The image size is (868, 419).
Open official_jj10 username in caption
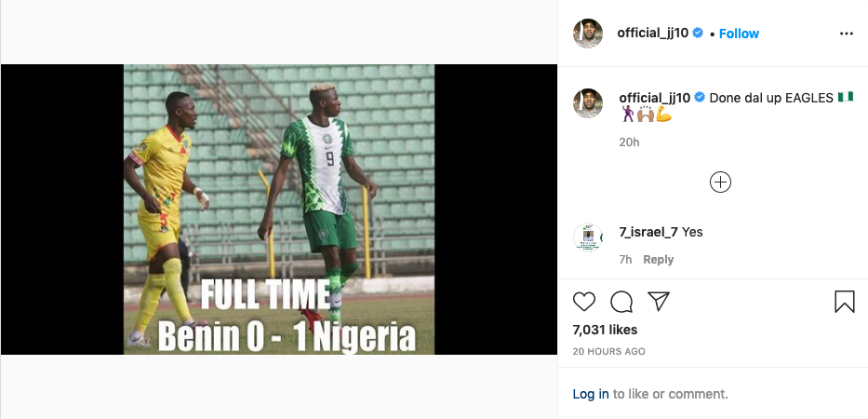click(x=654, y=97)
